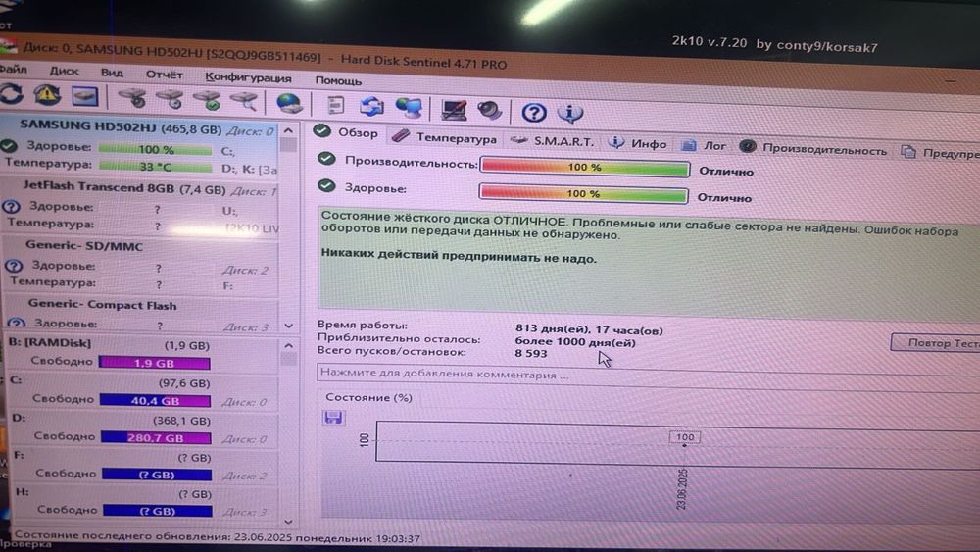Click the yellow warning alert toolbar icon
Viewport: 980px width, 552px height.
47,95
